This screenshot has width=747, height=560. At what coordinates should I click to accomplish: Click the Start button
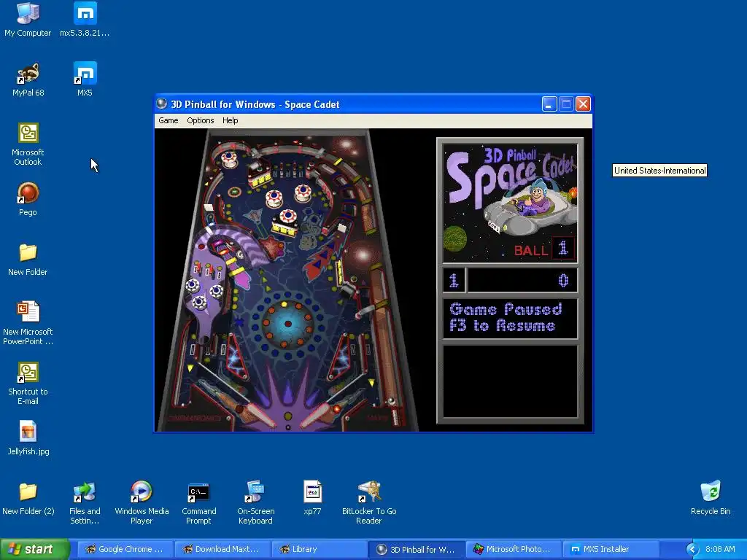(x=34, y=549)
